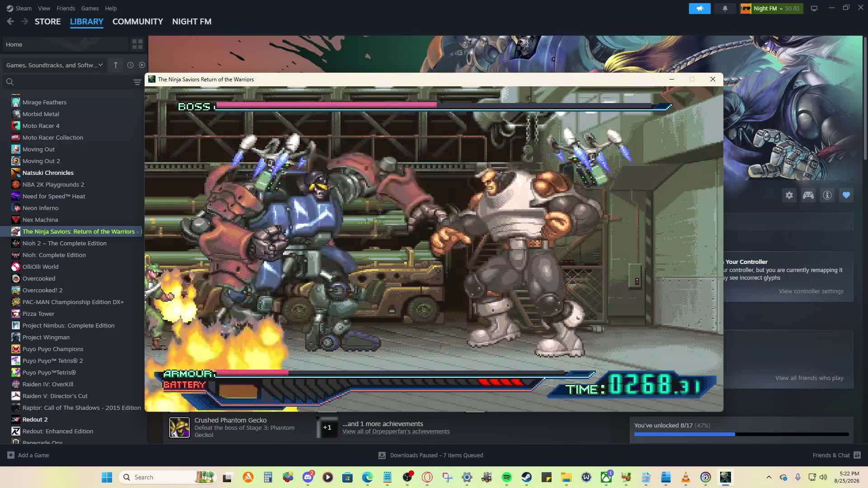Enter Big Picture mode via the monitor icon
868x488 pixels.
coord(814,8)
